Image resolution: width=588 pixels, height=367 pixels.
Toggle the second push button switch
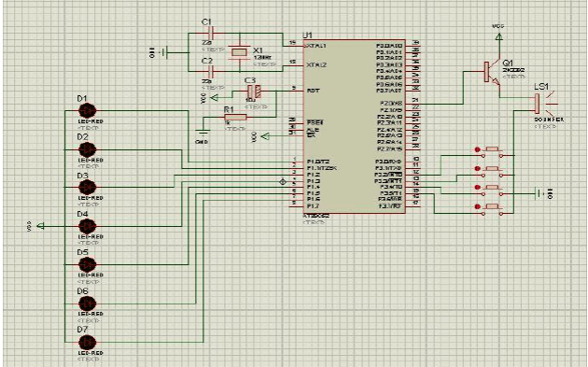(x=492, y=172)
